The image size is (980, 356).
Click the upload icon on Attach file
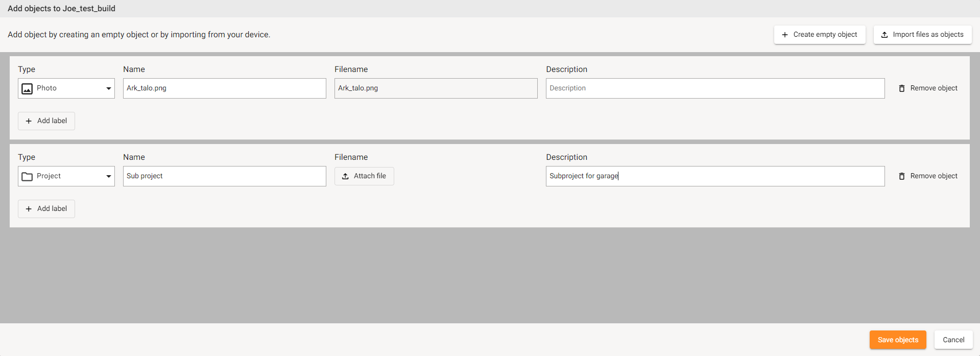345,176
